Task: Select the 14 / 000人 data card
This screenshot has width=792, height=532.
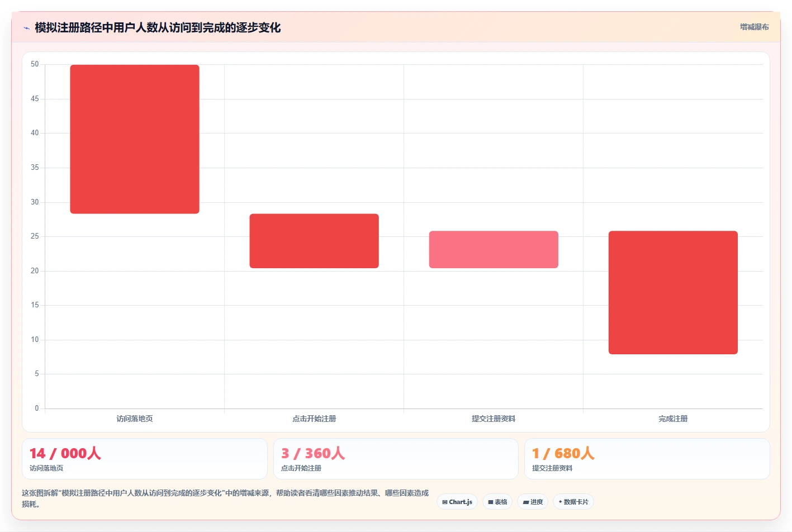Action: tap(145, 459)
